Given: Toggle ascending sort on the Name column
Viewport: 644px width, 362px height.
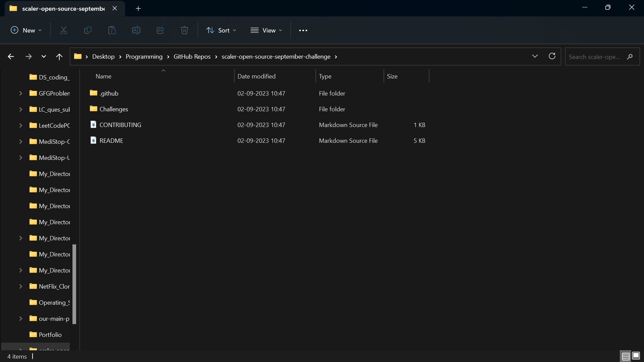Looking at the screenshot, I should (x=103, y=76).
